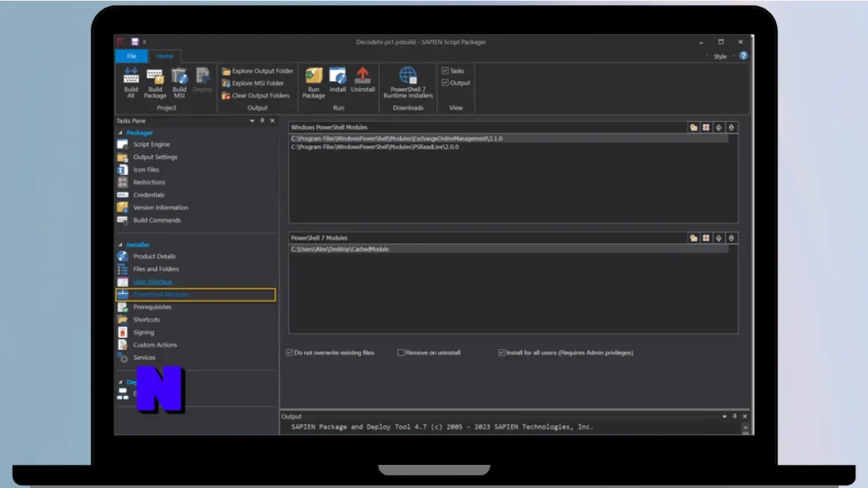Enable Remove on uninstall checkbox

401,352
